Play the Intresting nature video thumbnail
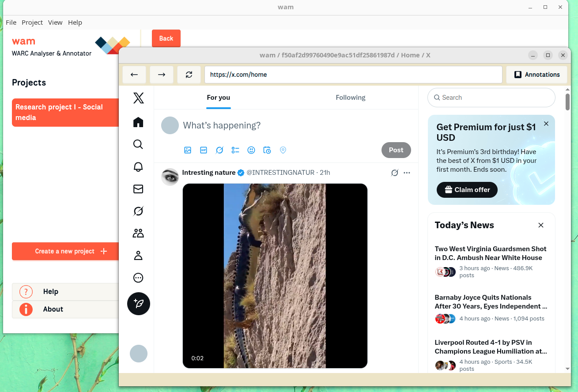Image resolution: width=578 pixels, height=392 pixels. [275, 276]
